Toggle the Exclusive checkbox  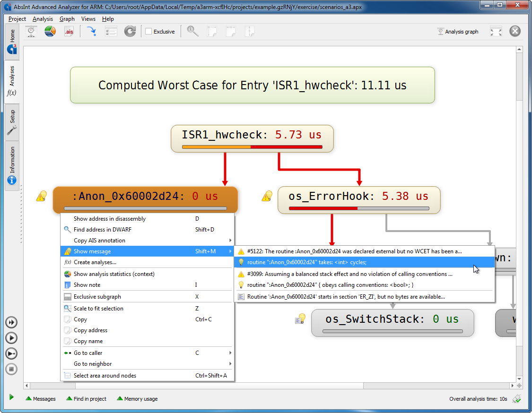tap(148, 32)
